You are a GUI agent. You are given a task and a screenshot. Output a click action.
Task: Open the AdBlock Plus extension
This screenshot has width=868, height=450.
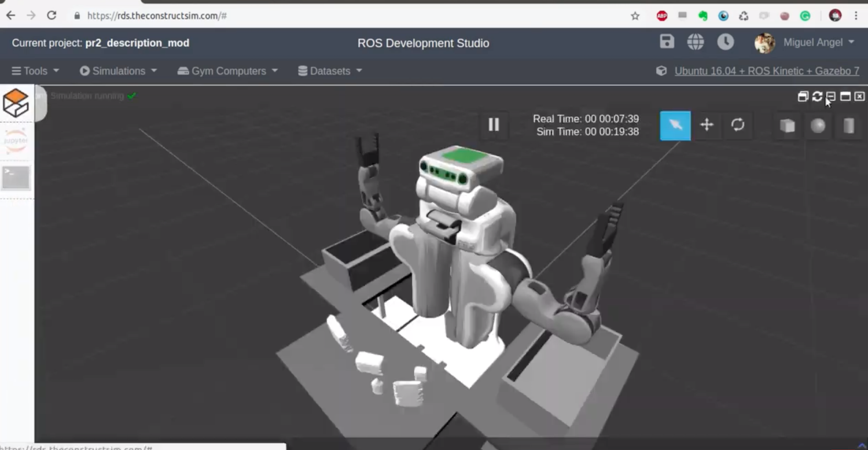click(662, 16)
